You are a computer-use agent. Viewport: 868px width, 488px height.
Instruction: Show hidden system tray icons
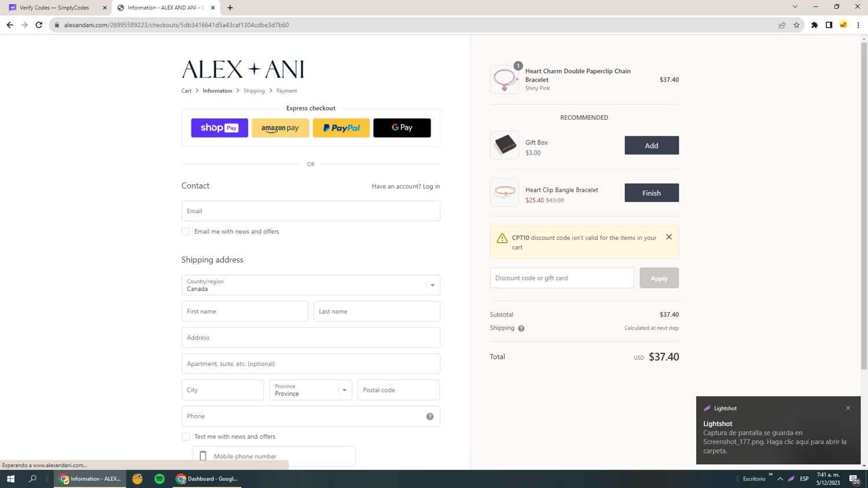780,479
